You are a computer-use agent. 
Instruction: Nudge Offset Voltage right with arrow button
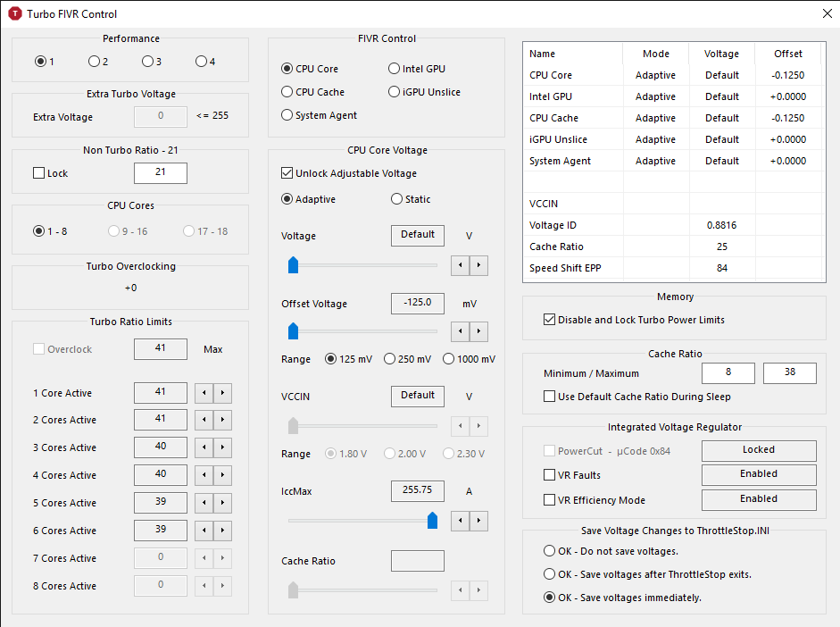[479, 331]
